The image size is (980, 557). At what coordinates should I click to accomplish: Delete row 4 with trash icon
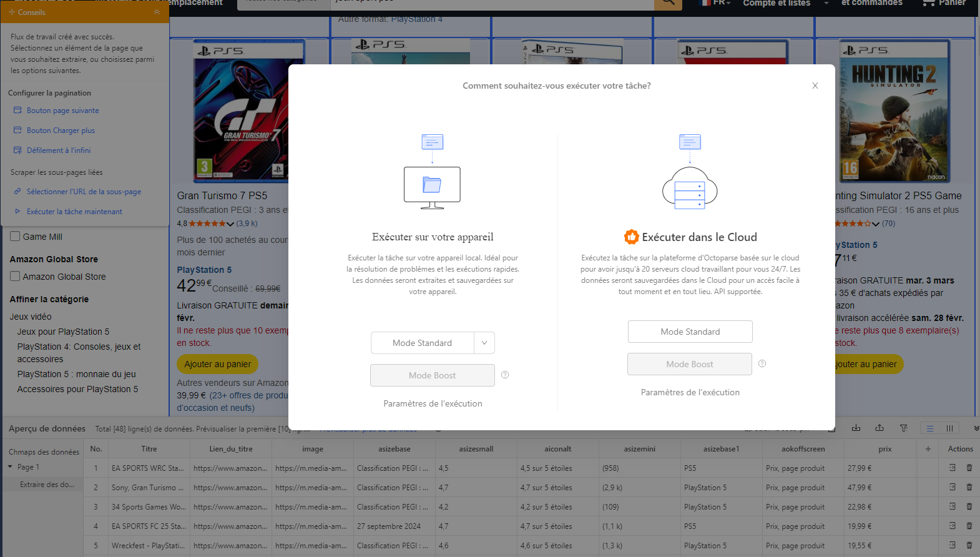(969, 526)
